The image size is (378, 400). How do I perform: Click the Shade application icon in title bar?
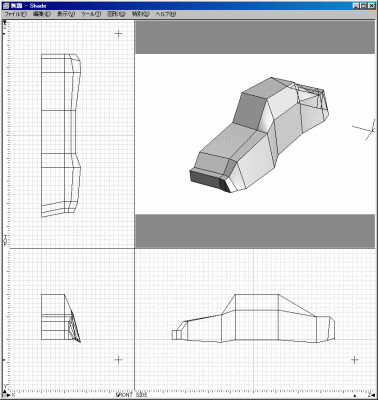(x=6, y=6)
